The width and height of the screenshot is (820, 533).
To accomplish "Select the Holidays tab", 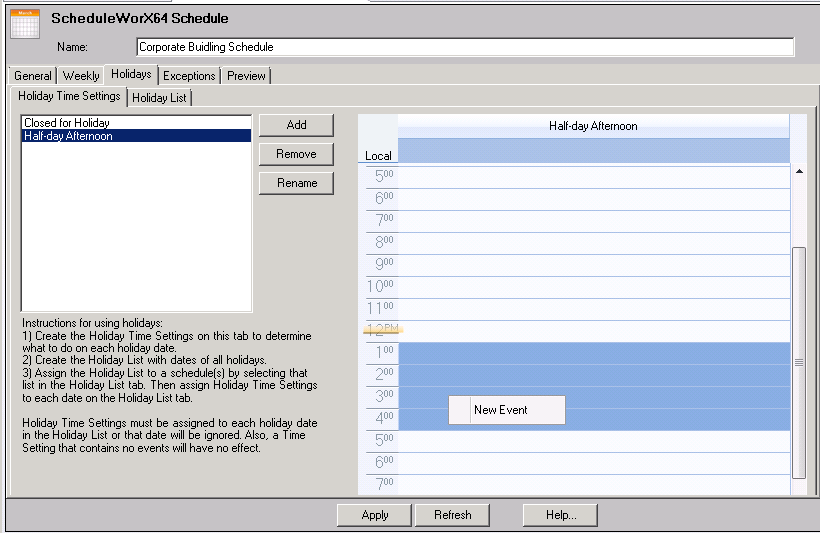I will [131, 74].
